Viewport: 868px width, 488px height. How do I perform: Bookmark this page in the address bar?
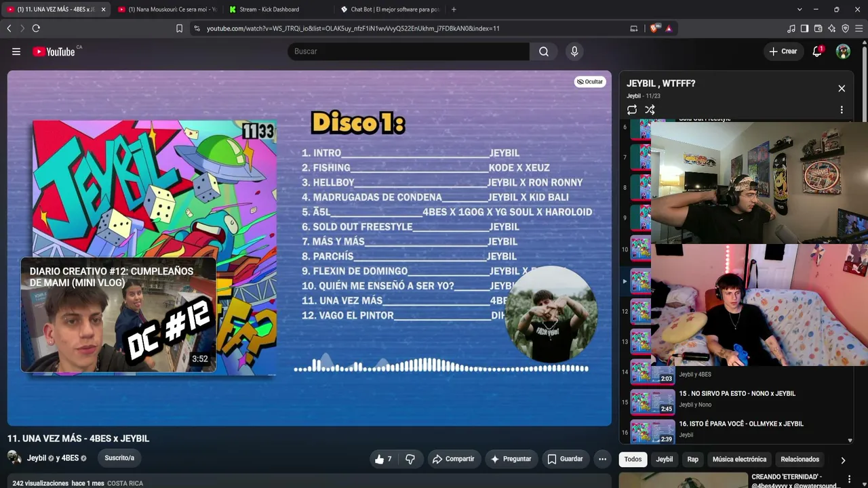click(179, 28)
